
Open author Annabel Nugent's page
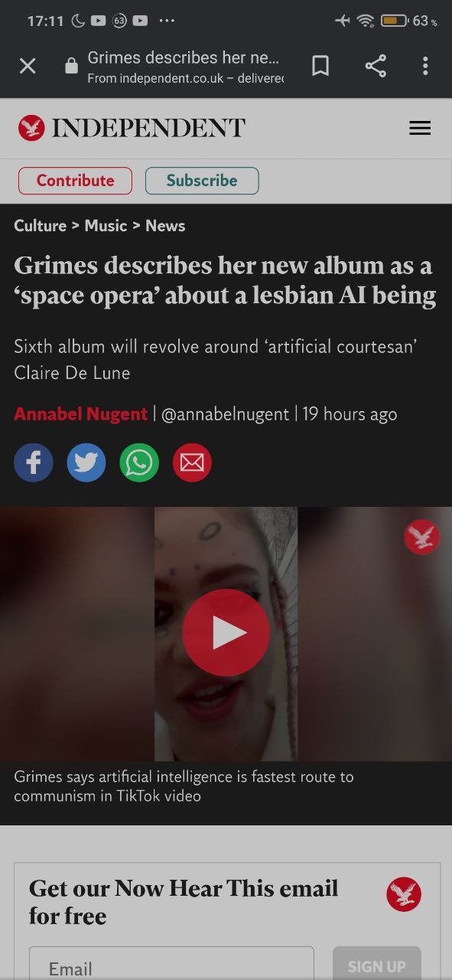tap(80, 414)
